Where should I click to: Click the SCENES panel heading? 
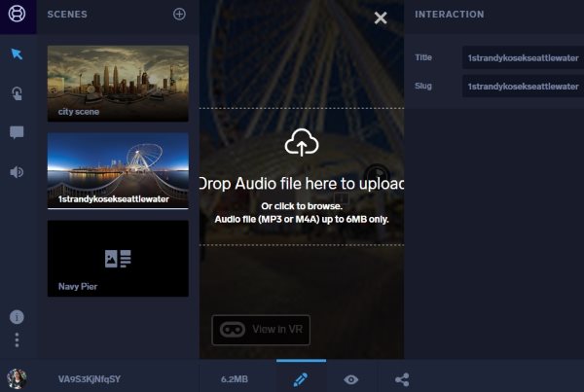pos(67,15)
